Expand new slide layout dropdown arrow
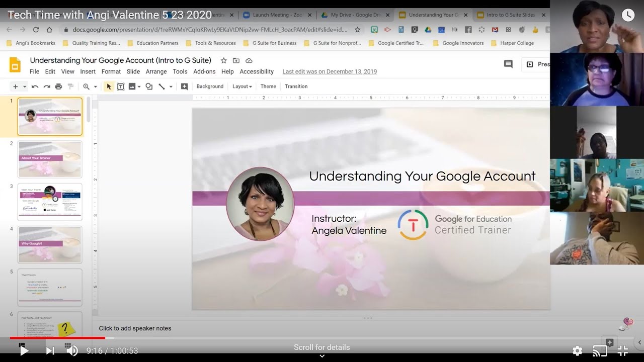644x362 pixels. [x=24, y=86]
